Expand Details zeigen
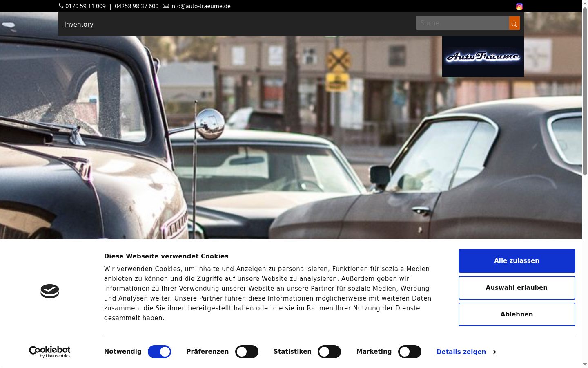 point(466,352)
